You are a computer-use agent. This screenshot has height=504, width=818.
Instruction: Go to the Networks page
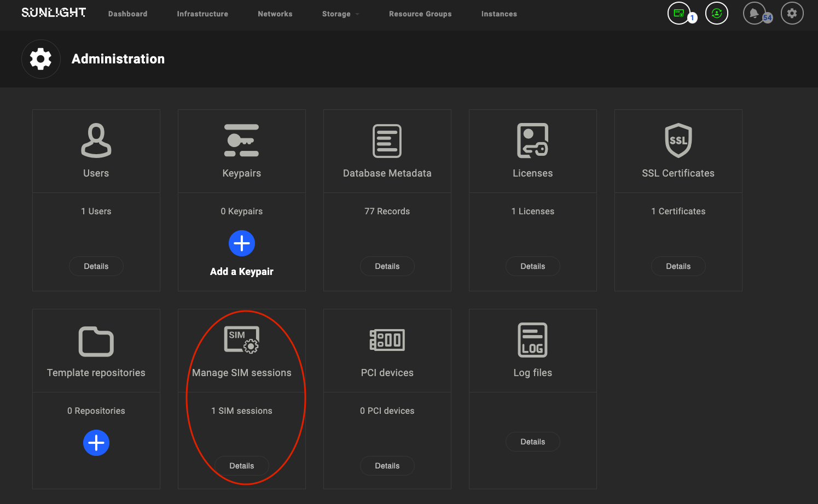tap(275, 14)
